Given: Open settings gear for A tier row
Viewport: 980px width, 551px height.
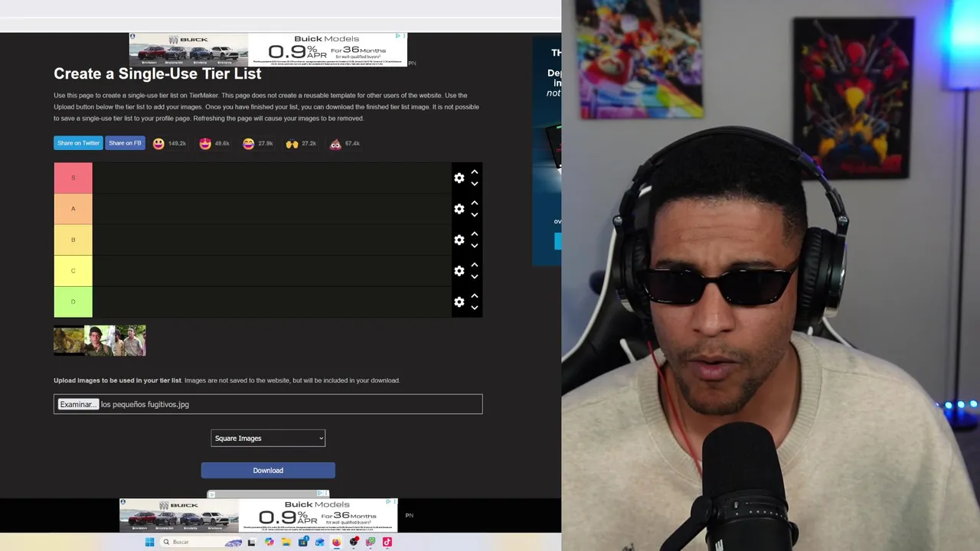Looking at the screenshot, I should tap(459, 209).
